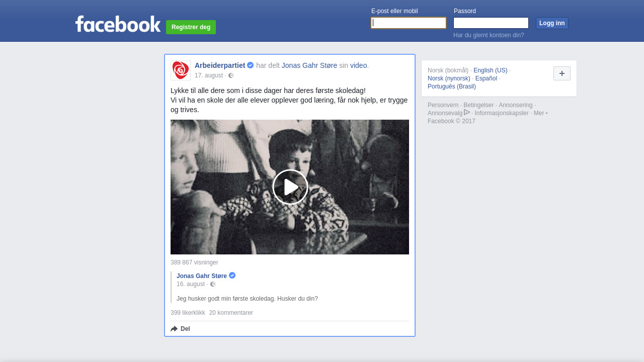Screen dimensions: 644x362
Task: Open the 16. august timestamp
Action: coord(191,284)
